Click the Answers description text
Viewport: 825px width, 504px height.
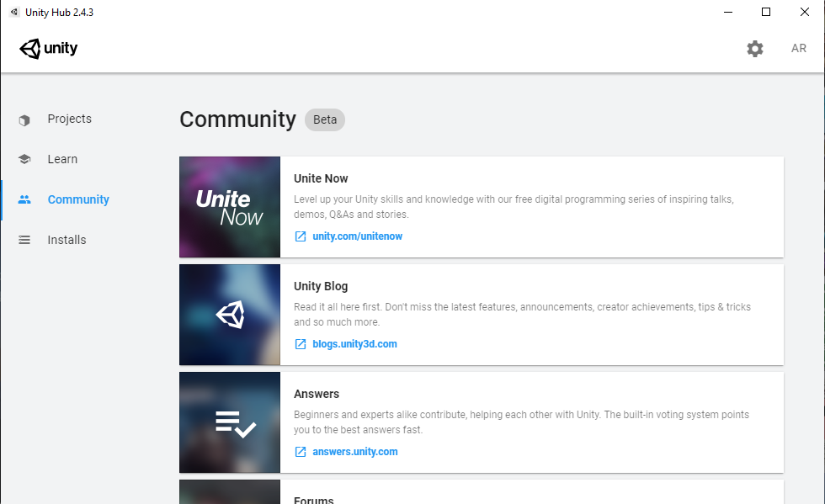[x=521, y=422]
